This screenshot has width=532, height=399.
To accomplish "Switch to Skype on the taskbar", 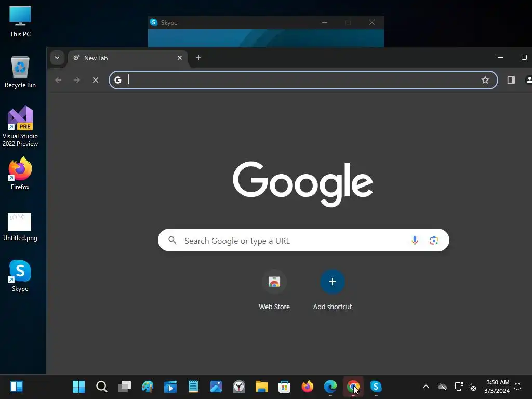I will (x=376, y=387).
